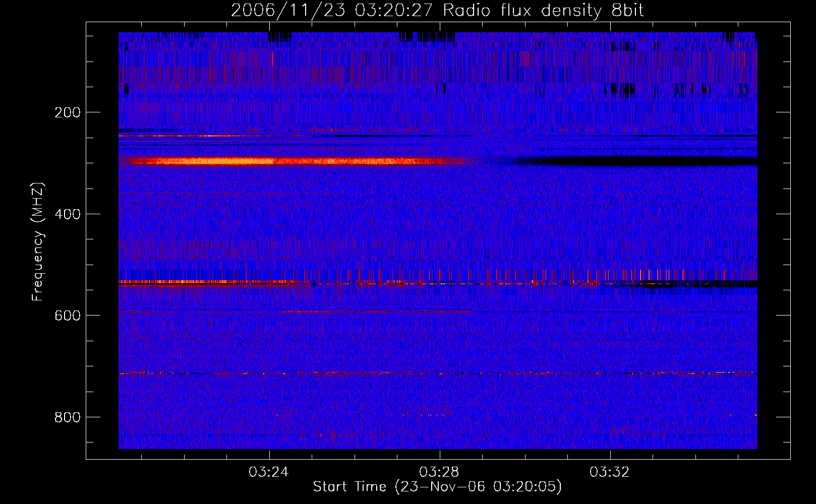Click the 'Start Time (23-Nov-06 03:20:05)' x-axis label
This screenshot has width=816, height=504.
tap(437, 487)
